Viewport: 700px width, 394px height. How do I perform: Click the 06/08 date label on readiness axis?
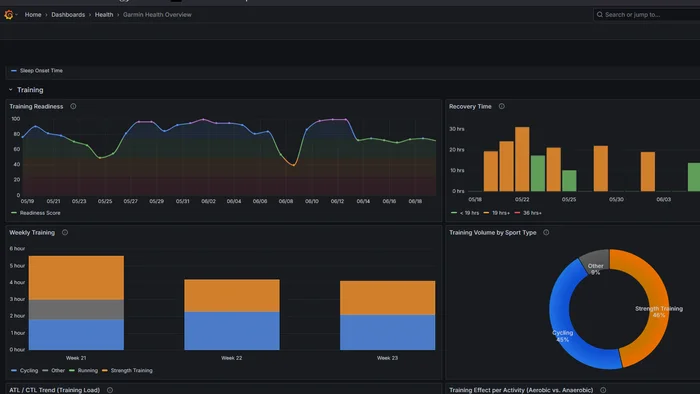tap(286, 201)
